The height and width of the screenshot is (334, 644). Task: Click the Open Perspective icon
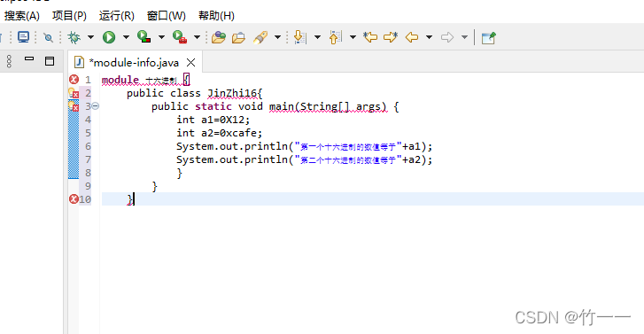click(x=489, y=38)
